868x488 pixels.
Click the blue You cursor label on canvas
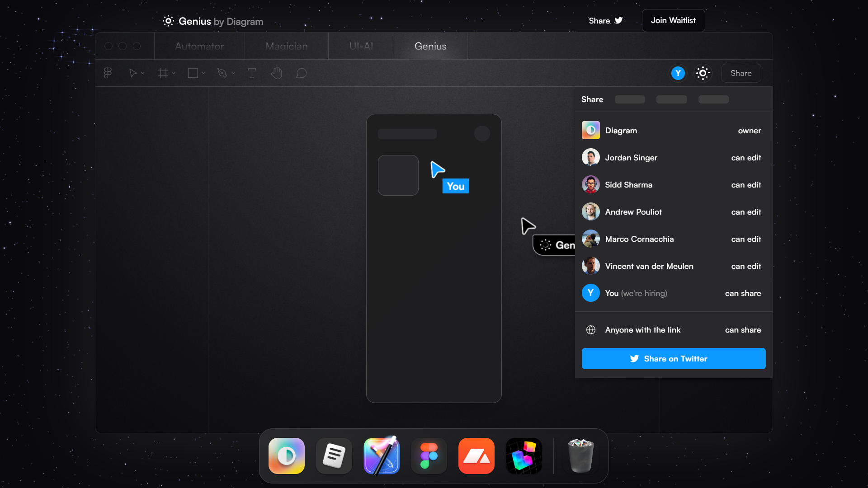456,186
